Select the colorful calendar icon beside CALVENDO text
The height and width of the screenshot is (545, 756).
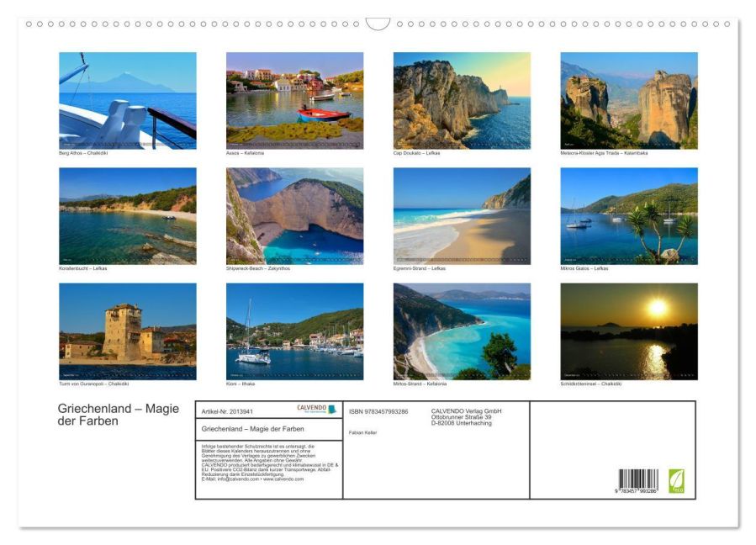tap(333, 410)
